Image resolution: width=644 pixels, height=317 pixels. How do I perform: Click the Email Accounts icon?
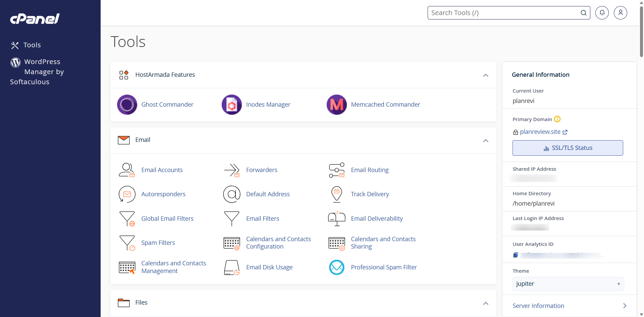pos(127,170)
